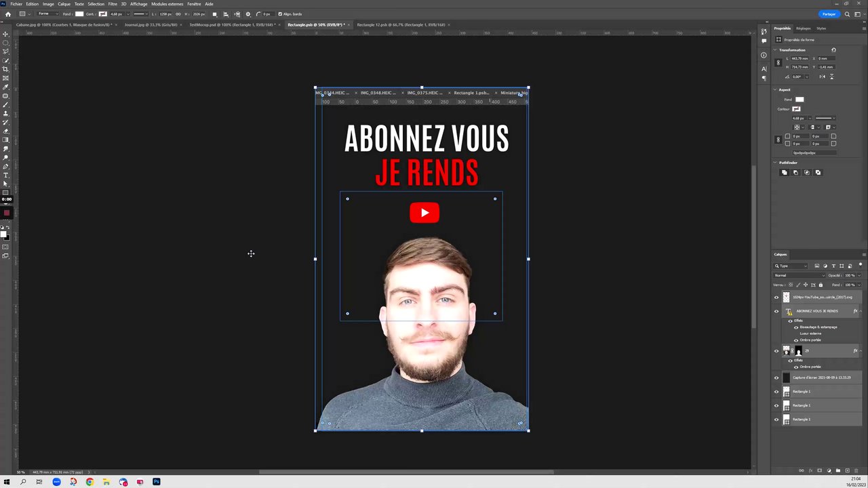The image size is (868, 488).
Task: Create new group folder icon in Calques
Action: coord(838,470)
